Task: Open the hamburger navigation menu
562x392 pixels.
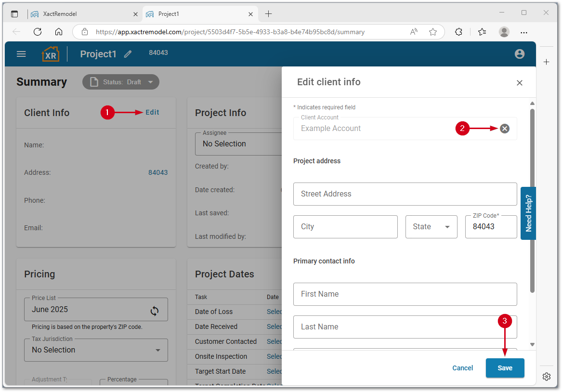Action: coord(21,54)
